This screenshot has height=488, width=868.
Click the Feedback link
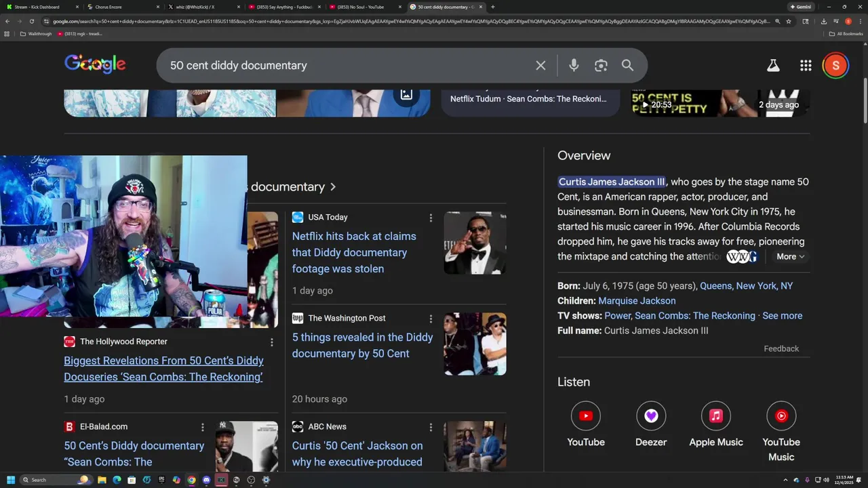pyautogui.click(x=781, y=348)
